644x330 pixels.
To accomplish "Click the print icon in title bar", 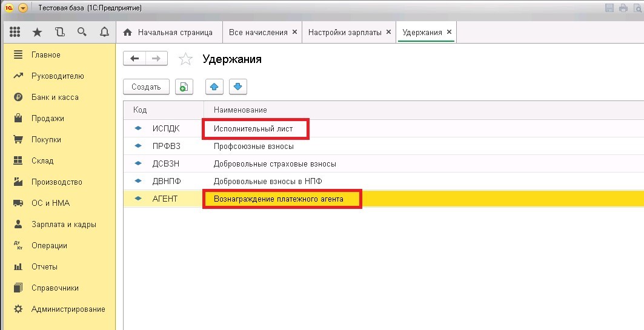I will coord(623,8).
